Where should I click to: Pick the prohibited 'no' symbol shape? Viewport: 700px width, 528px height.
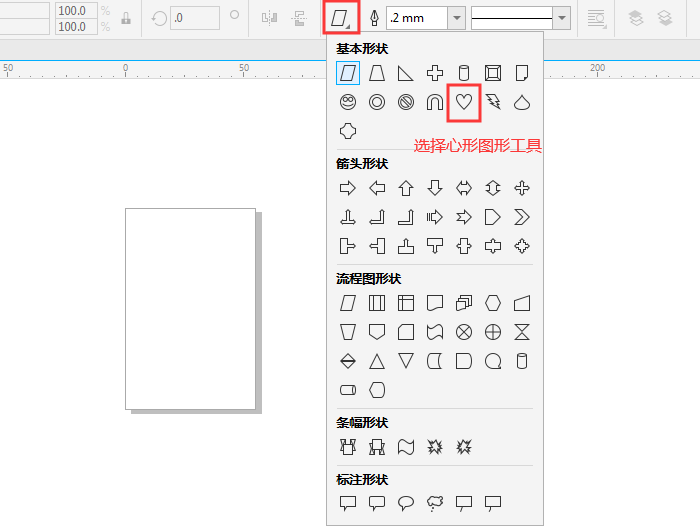point(406,102)
